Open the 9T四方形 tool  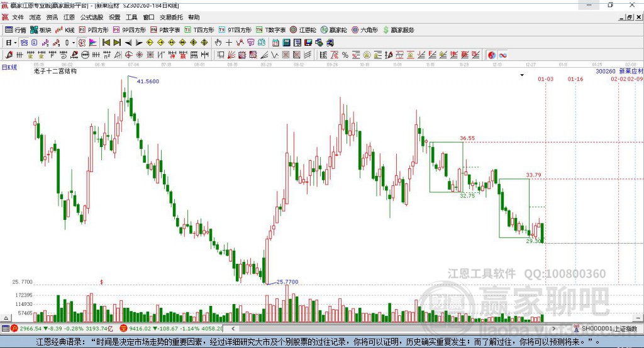click(x=235, y=30)
